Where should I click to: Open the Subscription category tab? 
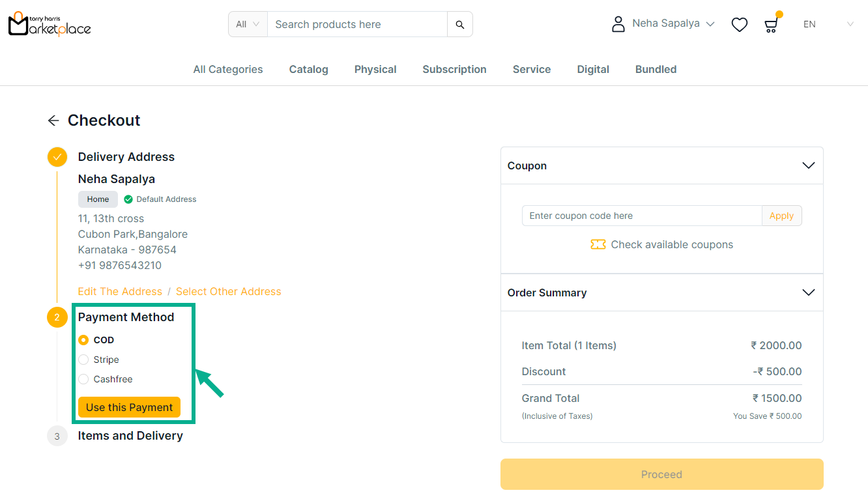click(454, 70)
